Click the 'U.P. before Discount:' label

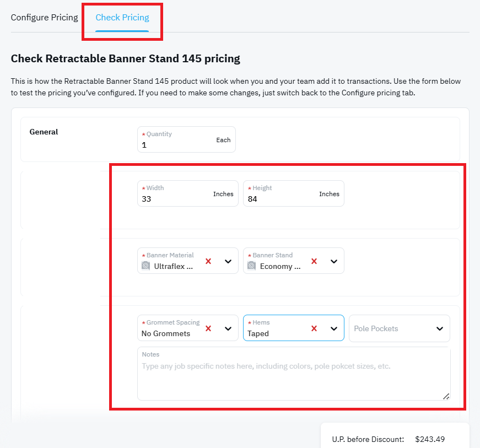pyautogui.click(x=368, y=439)
